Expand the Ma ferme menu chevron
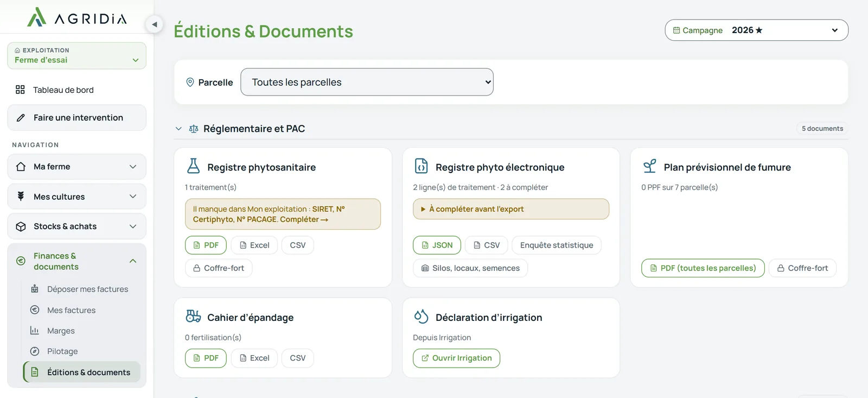The image size is (868, 398). pyautogui.click(x=133, y=167)
